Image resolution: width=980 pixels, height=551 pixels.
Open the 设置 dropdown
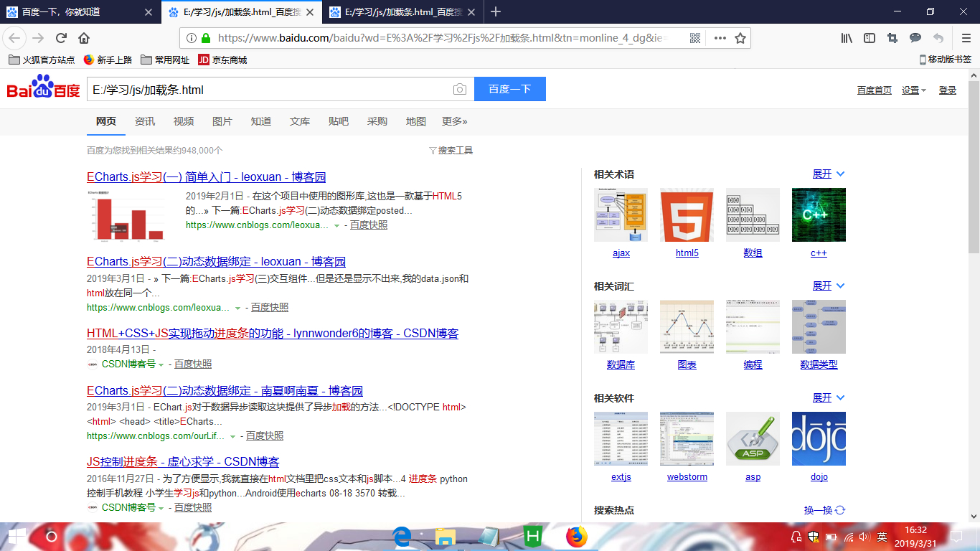pyautogui.click(x=914, y=90)
